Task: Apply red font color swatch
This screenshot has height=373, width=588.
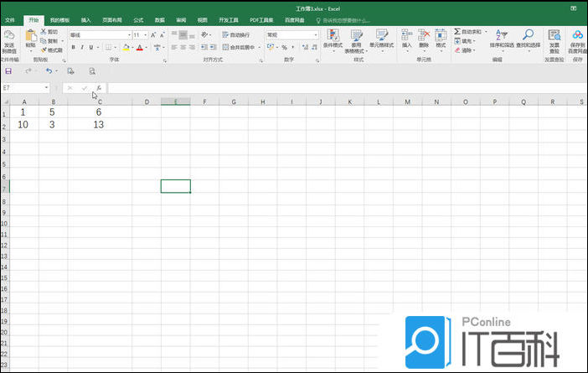Action: click(x=140, y=48)
